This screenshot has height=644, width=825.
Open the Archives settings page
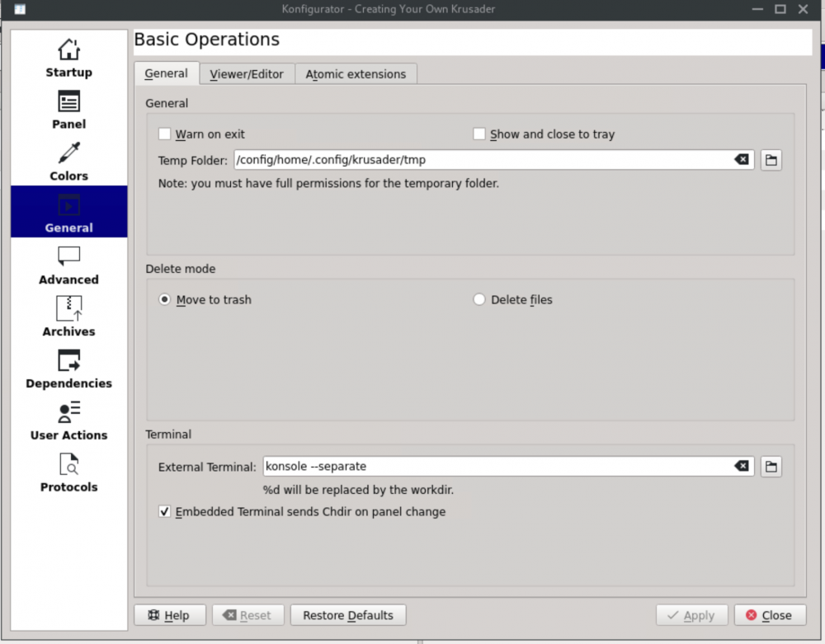pyautogui.click(x=69, y=317)
